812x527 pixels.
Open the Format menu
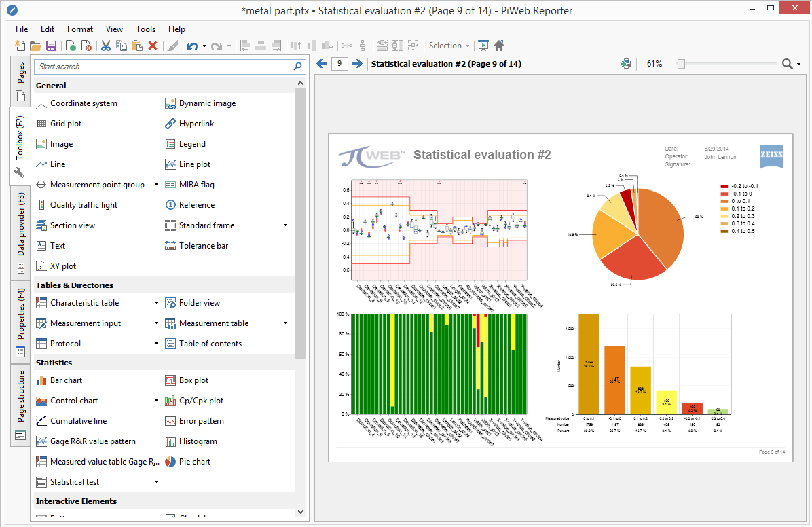(79, 29)
